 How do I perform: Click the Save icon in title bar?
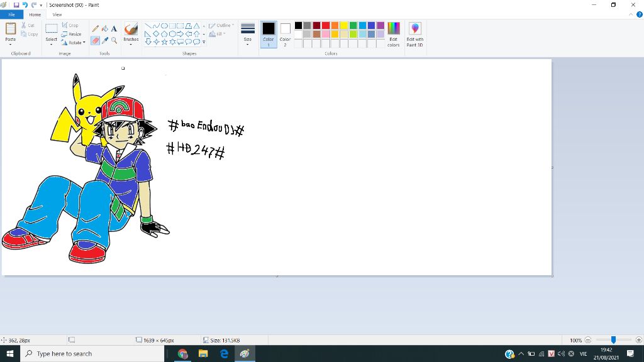16,5
